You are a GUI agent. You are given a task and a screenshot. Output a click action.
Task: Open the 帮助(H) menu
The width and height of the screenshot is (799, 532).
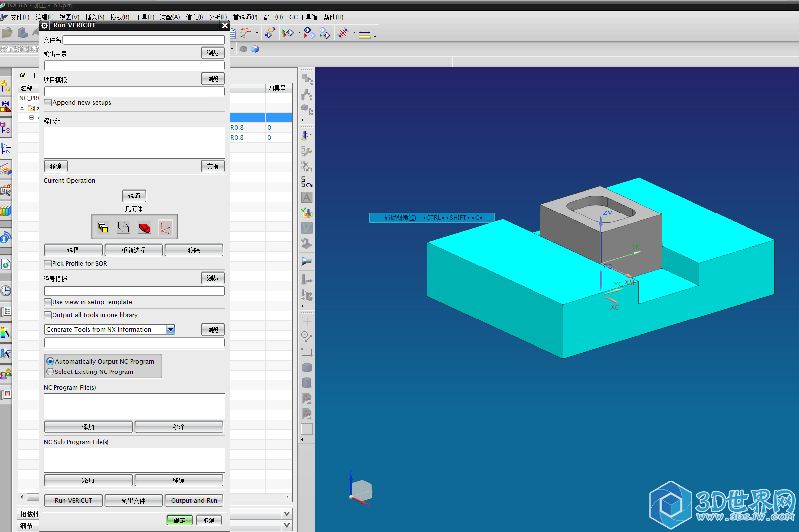coord(333,17)
